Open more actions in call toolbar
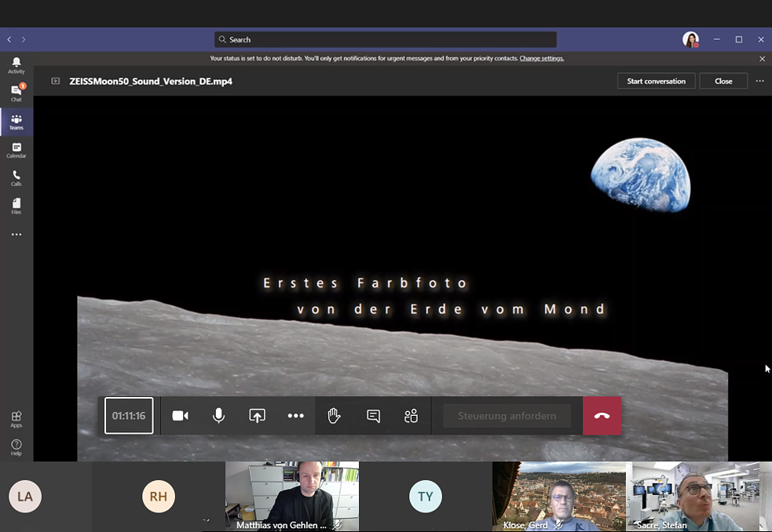772x532 pixels. (296, 416)
